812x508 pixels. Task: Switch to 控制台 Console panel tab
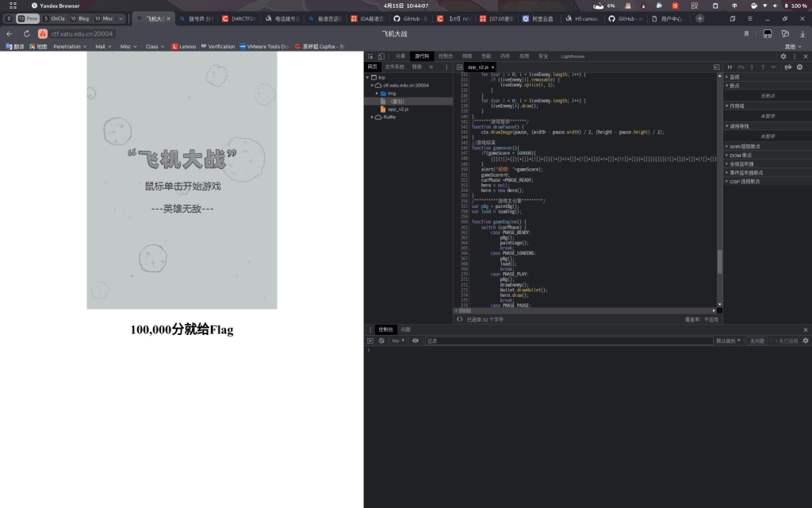[446, 56]
